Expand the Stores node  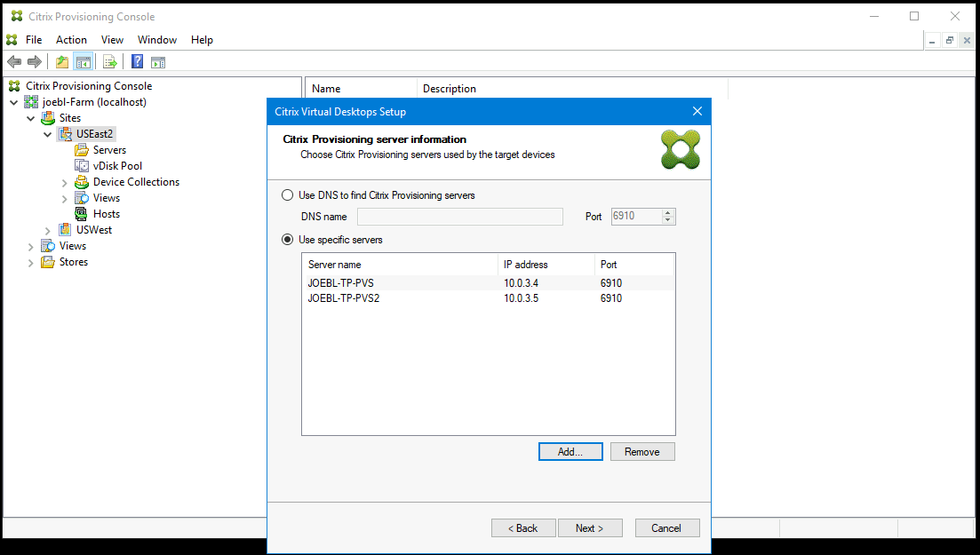click(30, 263)
